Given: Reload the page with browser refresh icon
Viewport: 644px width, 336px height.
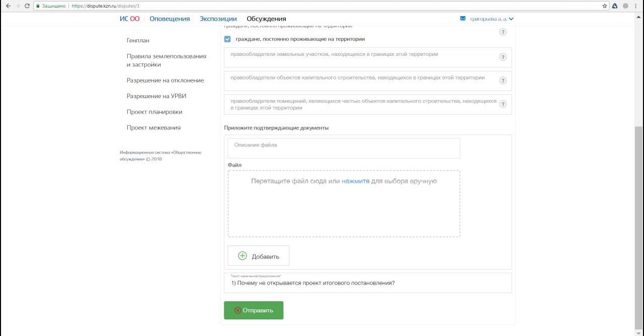Looking at the screenshot, I should coord(27,6).
